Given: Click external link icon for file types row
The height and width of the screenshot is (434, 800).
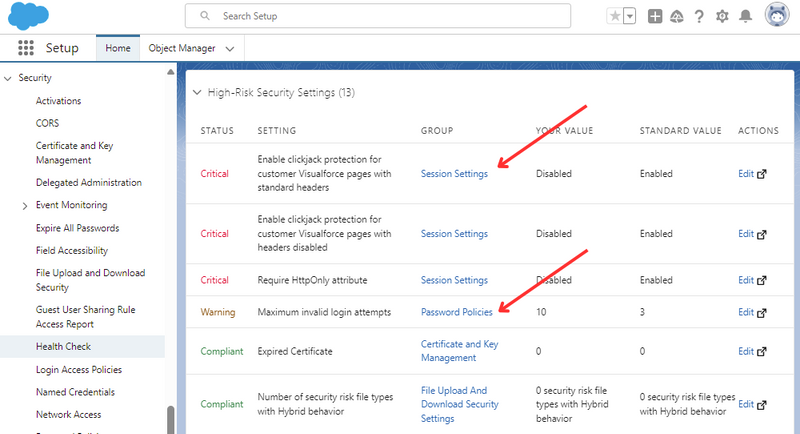Looking at the screenshot, I should pyautogui.click(x=762, y=405).
